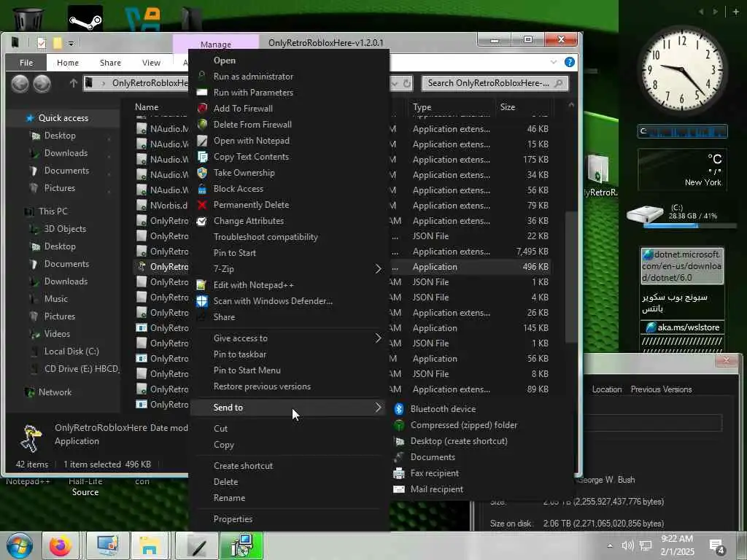The width and height of the screenshot is (747, 560).
Task: Click Properties in the context menu
Action: (x=233, y=519)
